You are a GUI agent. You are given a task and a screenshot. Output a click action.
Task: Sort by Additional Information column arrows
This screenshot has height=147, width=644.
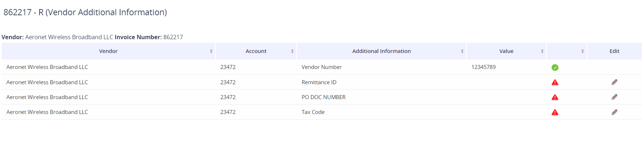coord(462,51)
